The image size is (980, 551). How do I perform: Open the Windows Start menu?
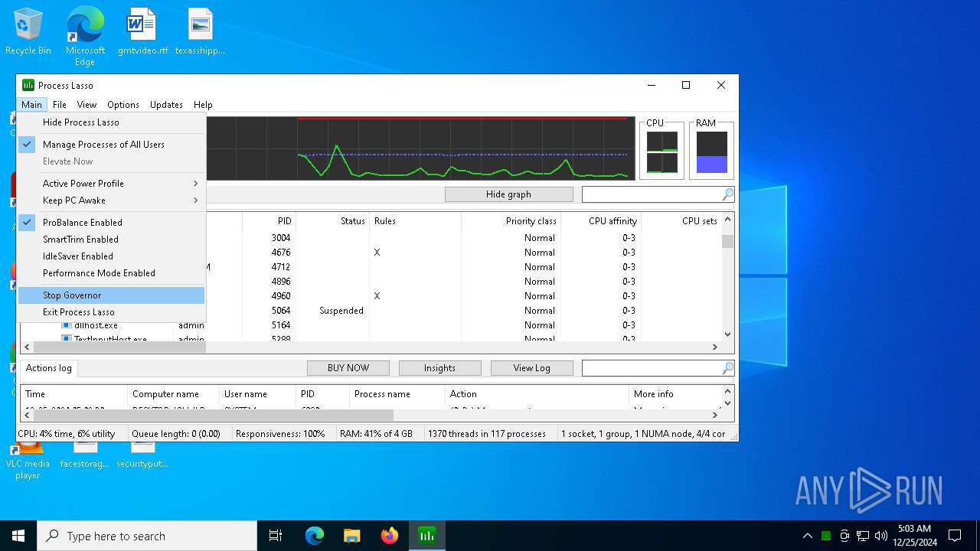18,536
